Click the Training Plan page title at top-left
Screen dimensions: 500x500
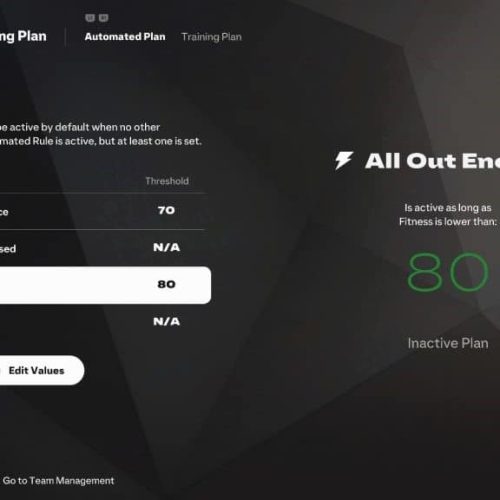click(x=23, y=36)
